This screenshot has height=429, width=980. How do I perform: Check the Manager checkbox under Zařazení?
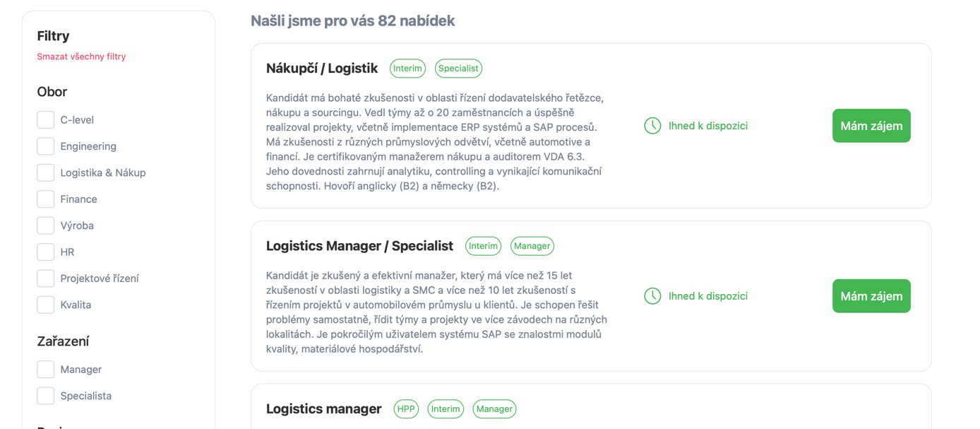pyautogui.click(x=46, y=370)
